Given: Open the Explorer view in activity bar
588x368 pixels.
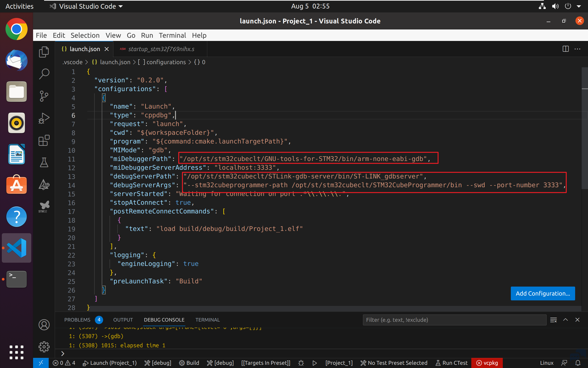Looking at the screenshot, I should 44,52.
